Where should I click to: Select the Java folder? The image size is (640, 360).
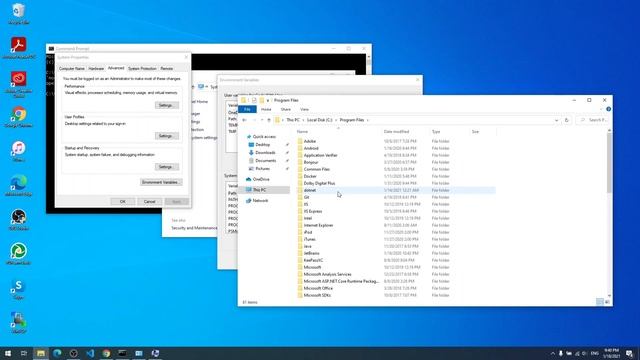pyautogui.click(x=308, y=246)
